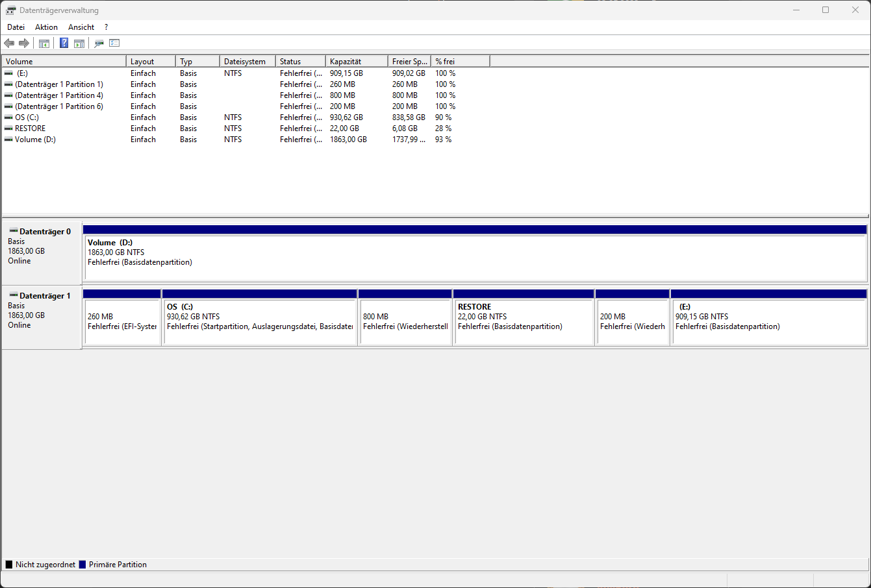Viewport: 871px width, 588px height.
Task: Click the volume icon beside the RESTORE entry
Action: pyautogui.click(x=9, y=128)
